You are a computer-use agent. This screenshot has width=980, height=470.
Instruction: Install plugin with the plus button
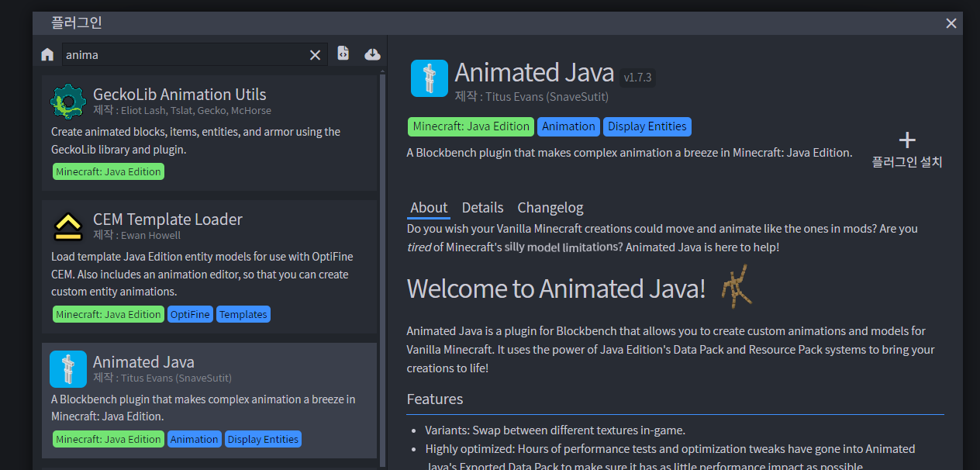[907, 150]
